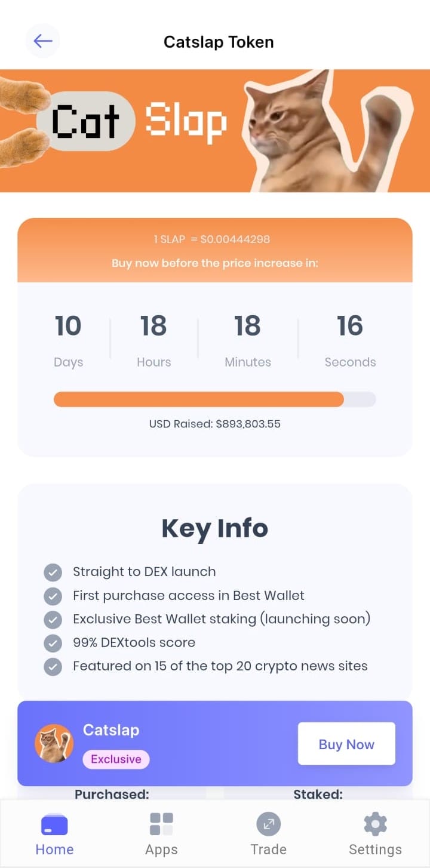Open Settings via the gear icon
430x868 pixels.
(375, 824)
